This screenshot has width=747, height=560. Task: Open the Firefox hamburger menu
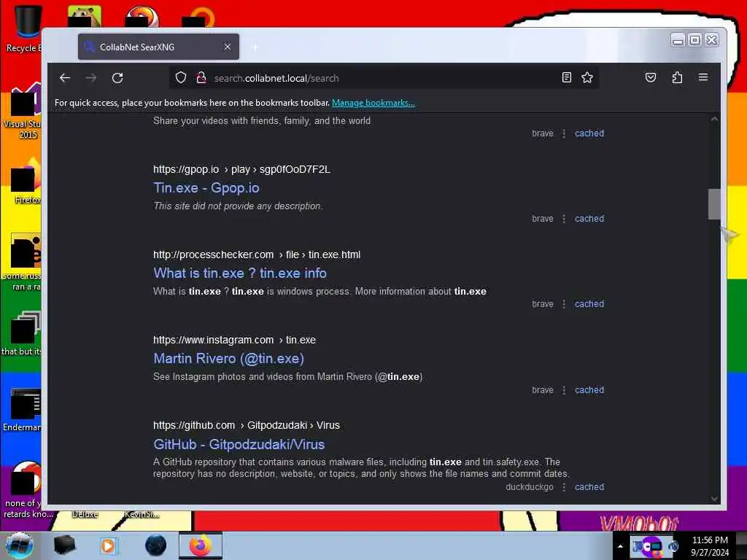pos(703,77)
